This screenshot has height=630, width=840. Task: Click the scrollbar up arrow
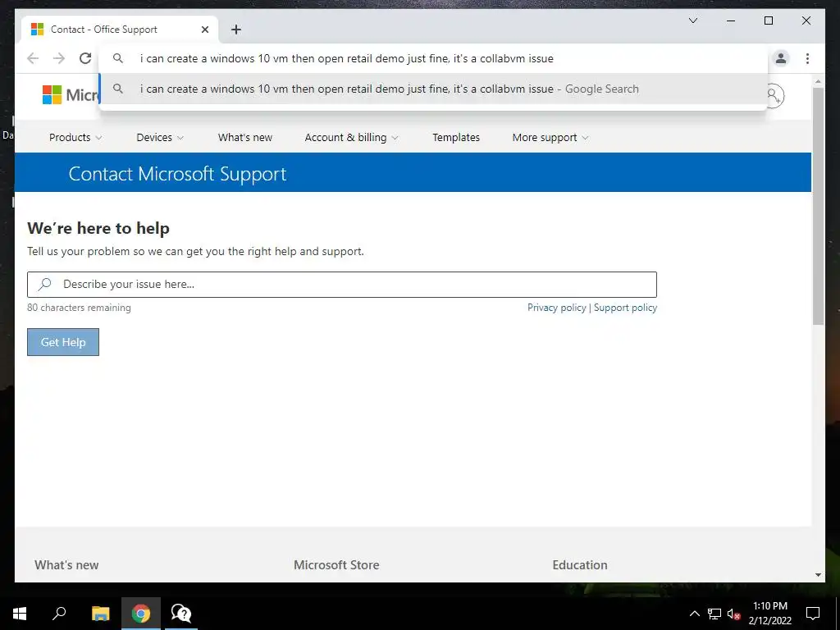(818, 82)
